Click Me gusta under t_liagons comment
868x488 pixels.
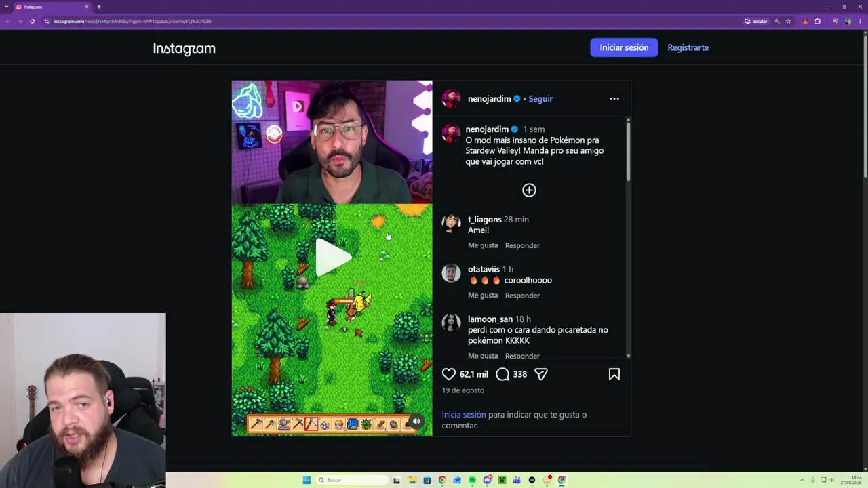point(483,245)
